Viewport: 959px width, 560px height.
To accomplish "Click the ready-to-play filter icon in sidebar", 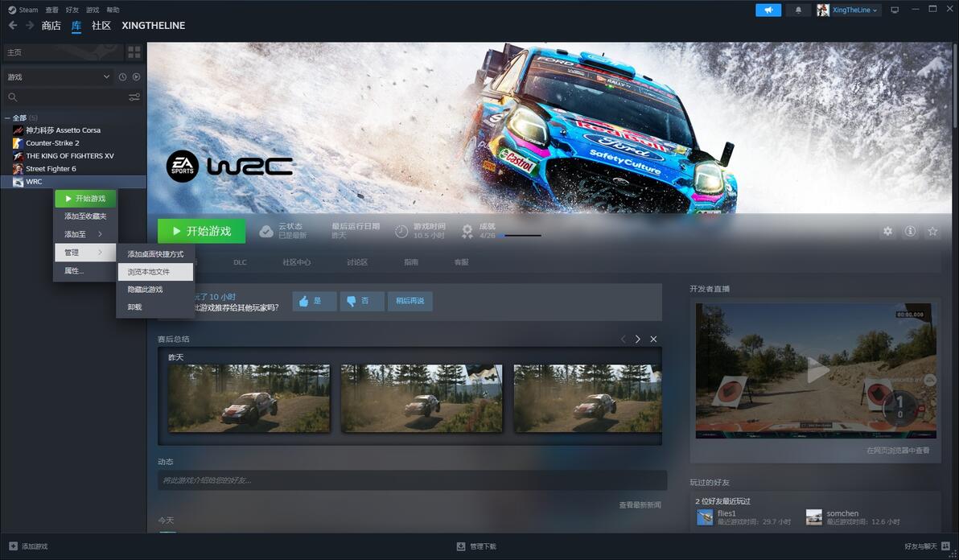I will click(137, 77).
